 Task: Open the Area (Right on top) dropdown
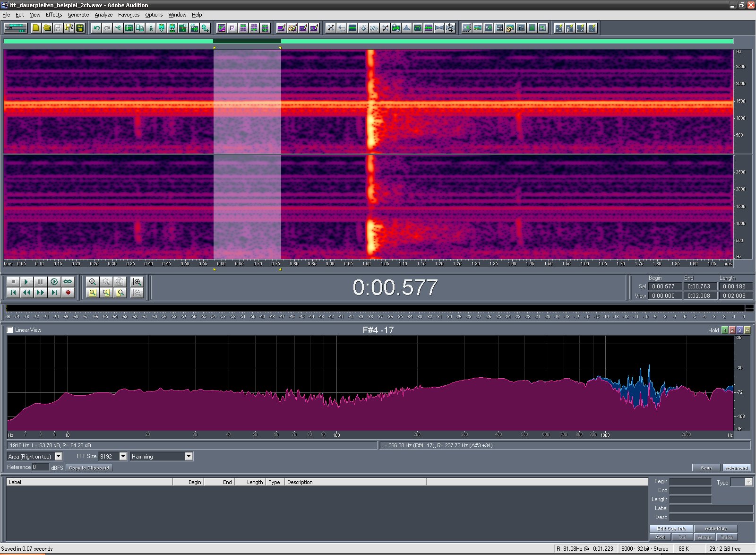coord(59,456)
